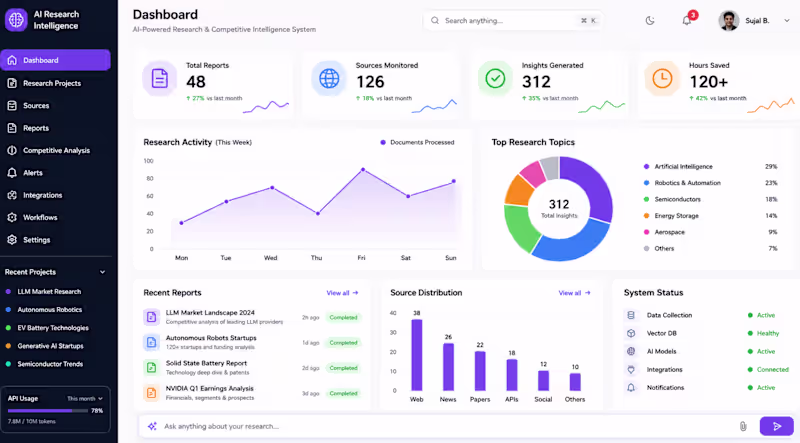This screenshot has height=443, width=800.
Task: Click the Friday data point on the chart
Action: tap(363, 169)
